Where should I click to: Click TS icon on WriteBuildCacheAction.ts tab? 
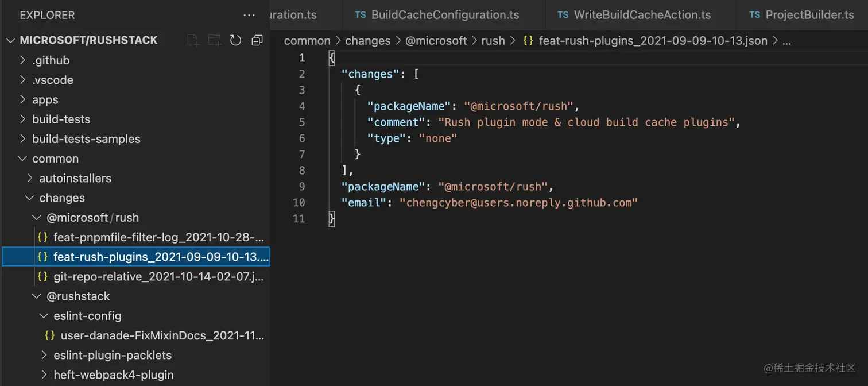[x=563, y=15]
